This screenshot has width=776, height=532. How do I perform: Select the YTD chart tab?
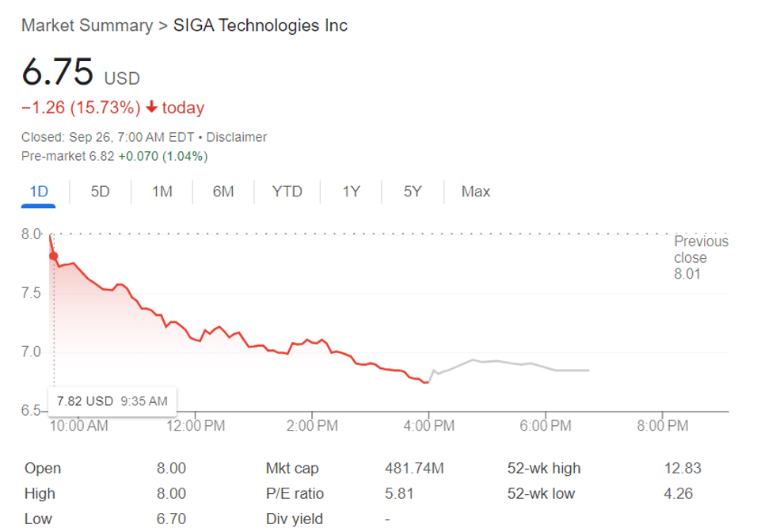(287, 192)
